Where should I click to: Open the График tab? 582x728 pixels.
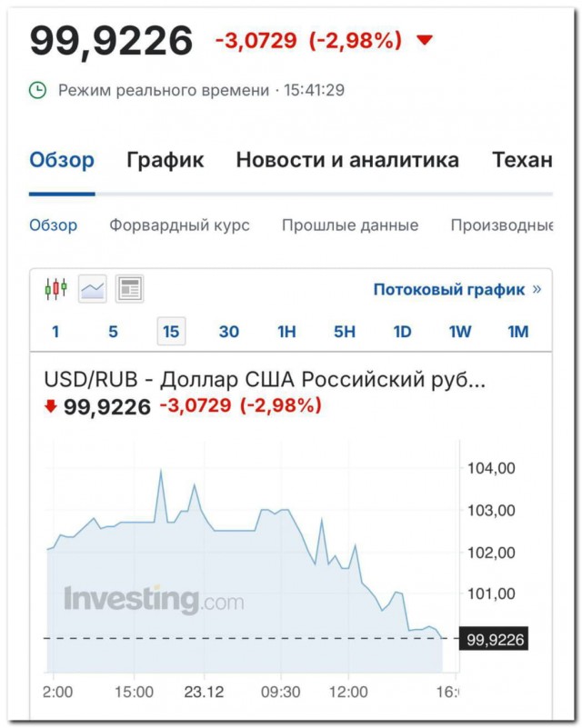click(166, 161)
